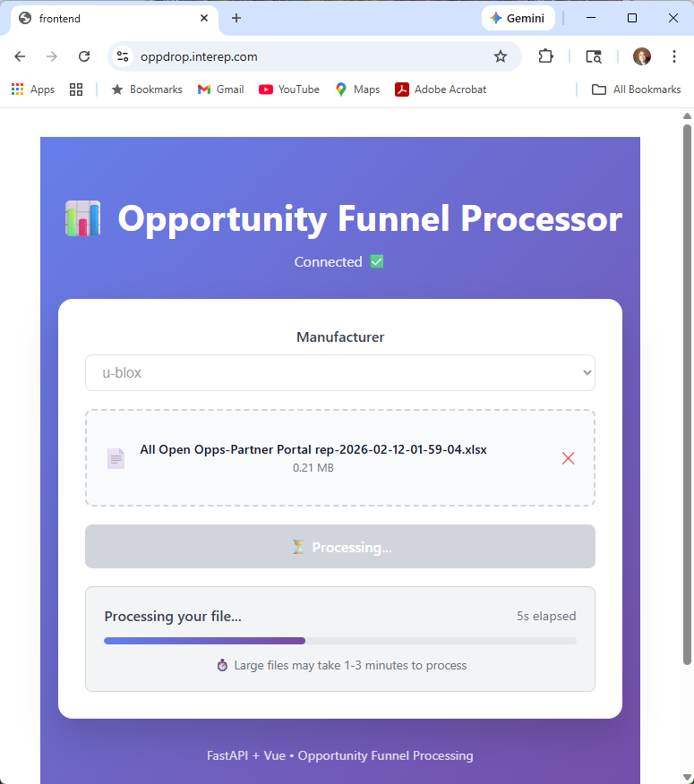Open the Gmail bookmark
Viewport: 694px width, 784px height.
click(x=220, y=89)
